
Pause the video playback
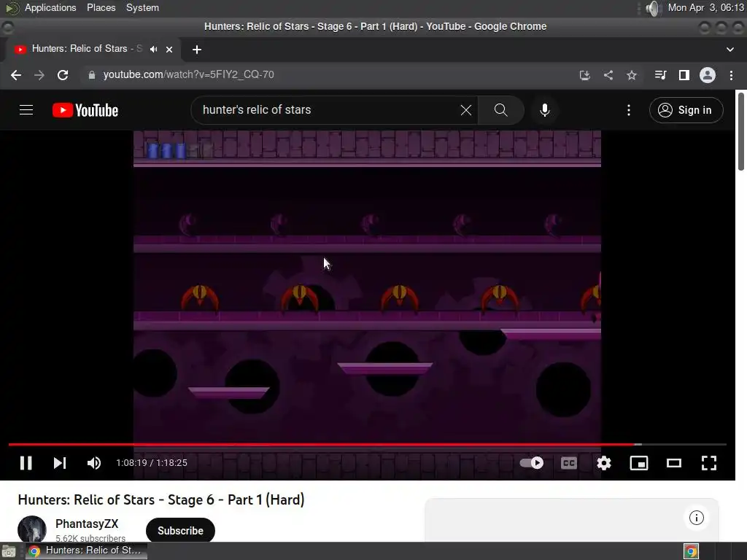click(x=26, y=463)
